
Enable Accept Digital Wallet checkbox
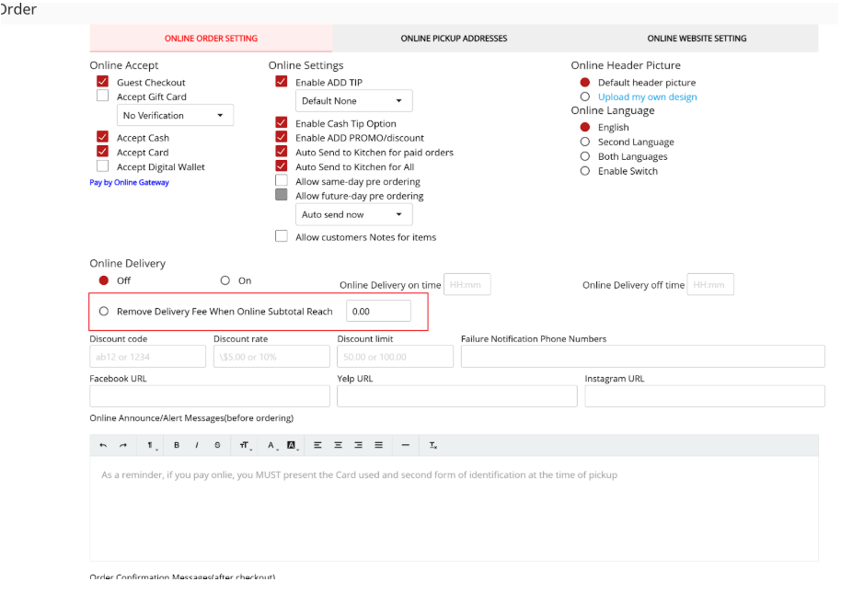pos(102,166)
